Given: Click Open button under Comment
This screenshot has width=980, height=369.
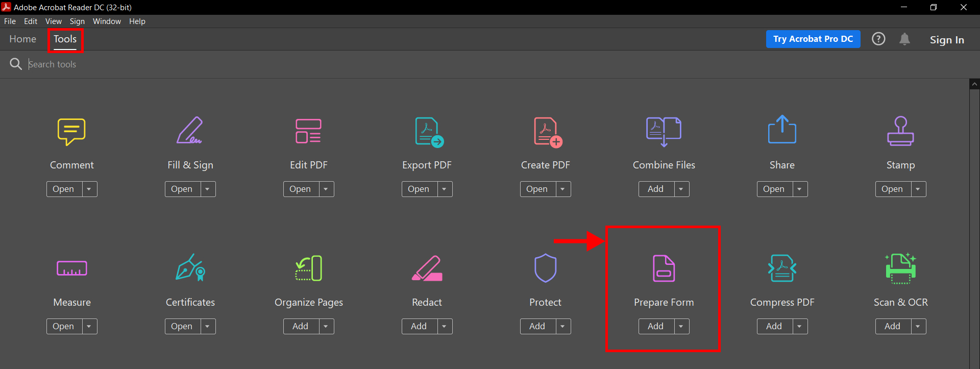Looking at the screenshot, I should pyautogui.click(x=64, y=189).
